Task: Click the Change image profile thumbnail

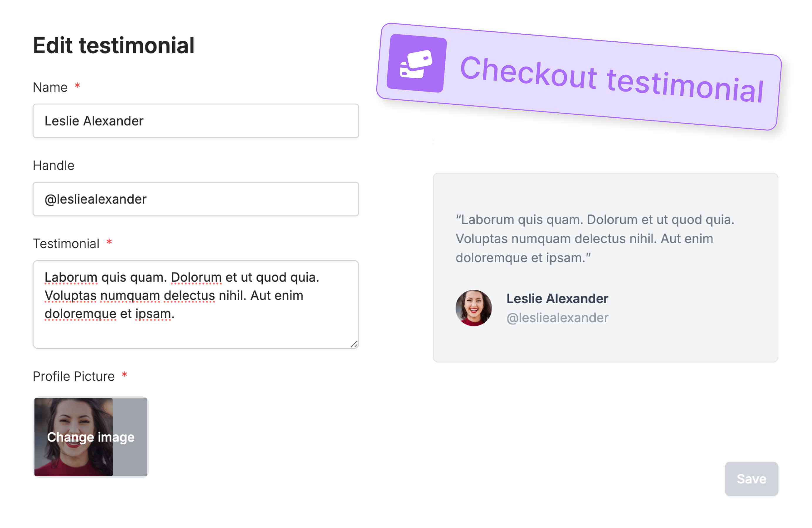Action: (x=91, y=437)
